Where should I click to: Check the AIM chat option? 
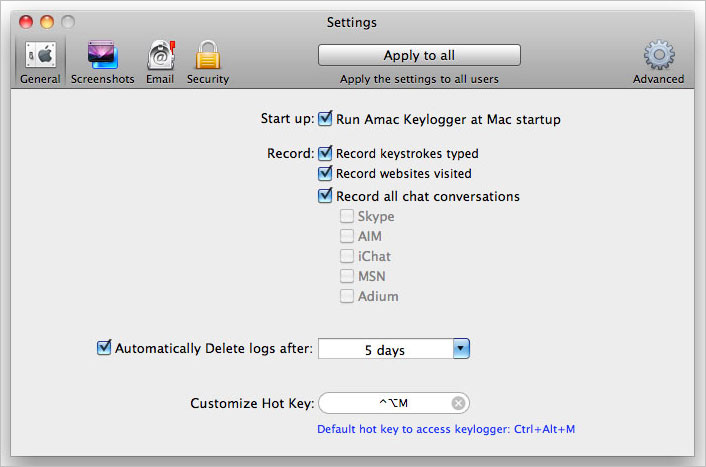pyautogui.click(x=346, y=236)
